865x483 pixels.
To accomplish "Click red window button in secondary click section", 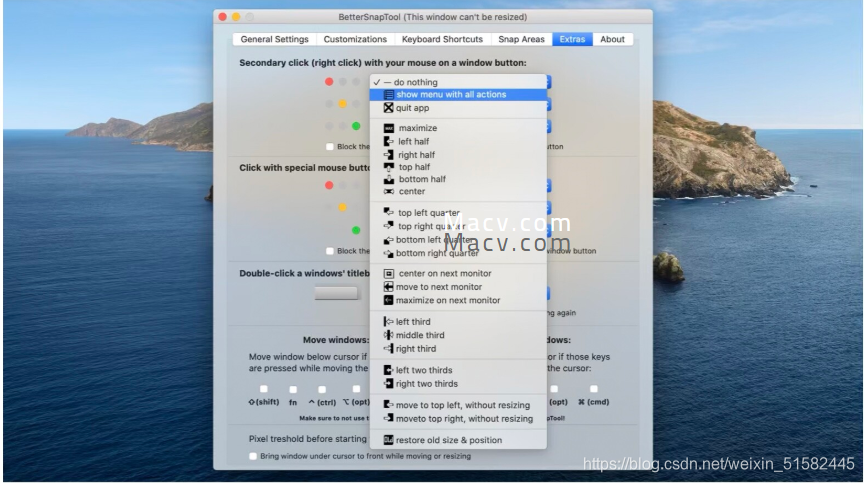I will (x=329, y=82).
